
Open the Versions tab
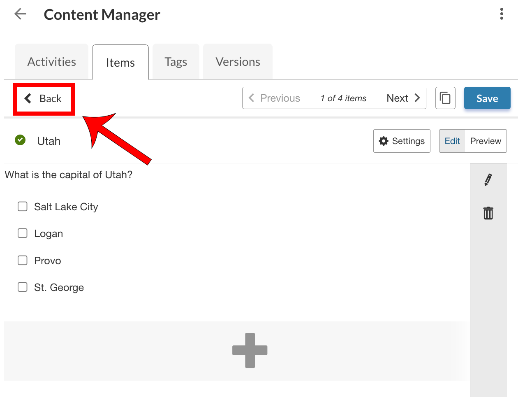(x=238, y=62)
